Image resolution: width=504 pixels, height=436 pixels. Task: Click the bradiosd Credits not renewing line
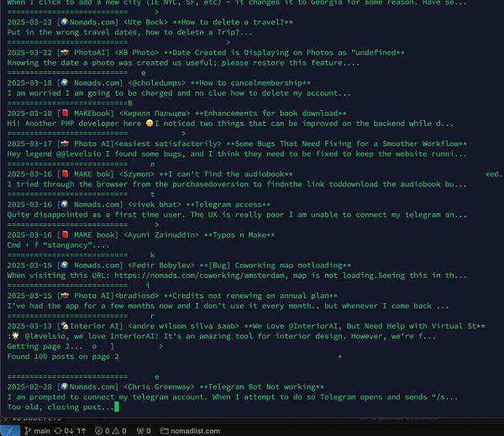point(172,296)
